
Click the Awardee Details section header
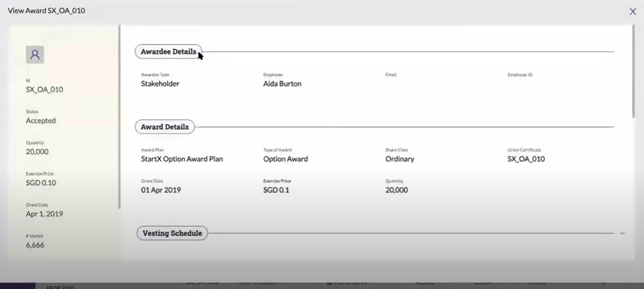point(168,52)
